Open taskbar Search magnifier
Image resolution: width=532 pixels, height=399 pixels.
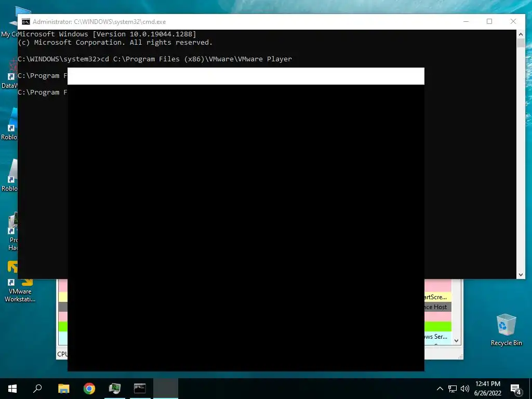coord(37,389)
